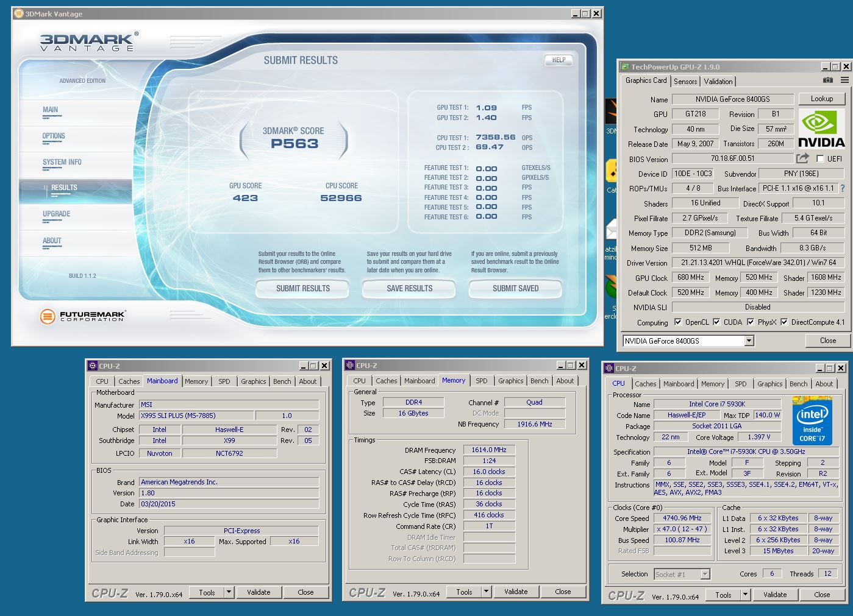Click title bar icon of the CPU-Z Memory window
The height and width of the screenshot is (616, 853).
pyautogui.click(x=350, y=365)
